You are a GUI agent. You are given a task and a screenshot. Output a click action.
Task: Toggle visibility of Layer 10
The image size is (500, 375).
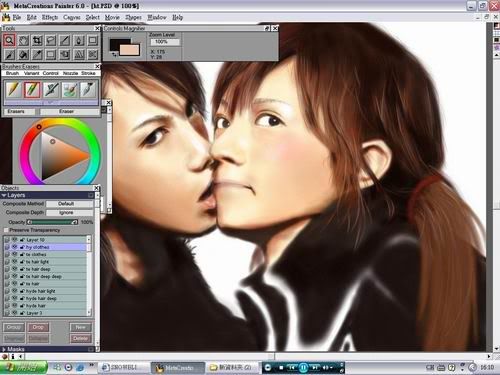(x=15, y=240)
